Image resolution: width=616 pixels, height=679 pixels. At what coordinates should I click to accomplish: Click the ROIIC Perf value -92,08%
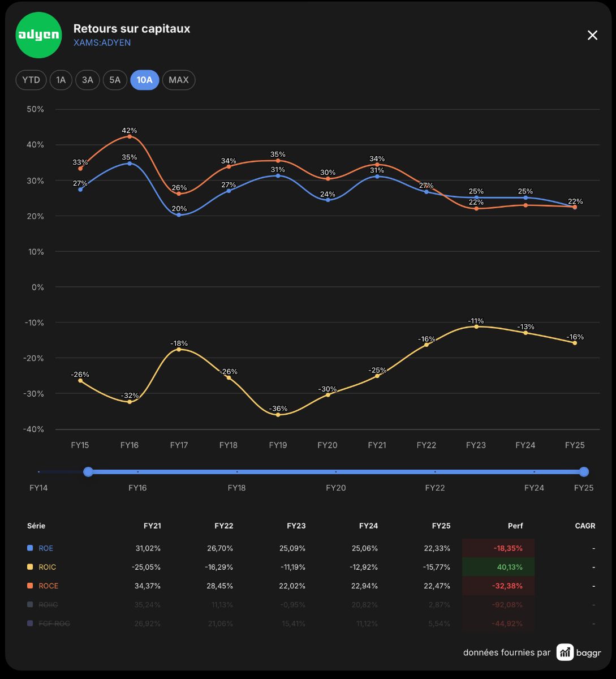pos(507,605)
